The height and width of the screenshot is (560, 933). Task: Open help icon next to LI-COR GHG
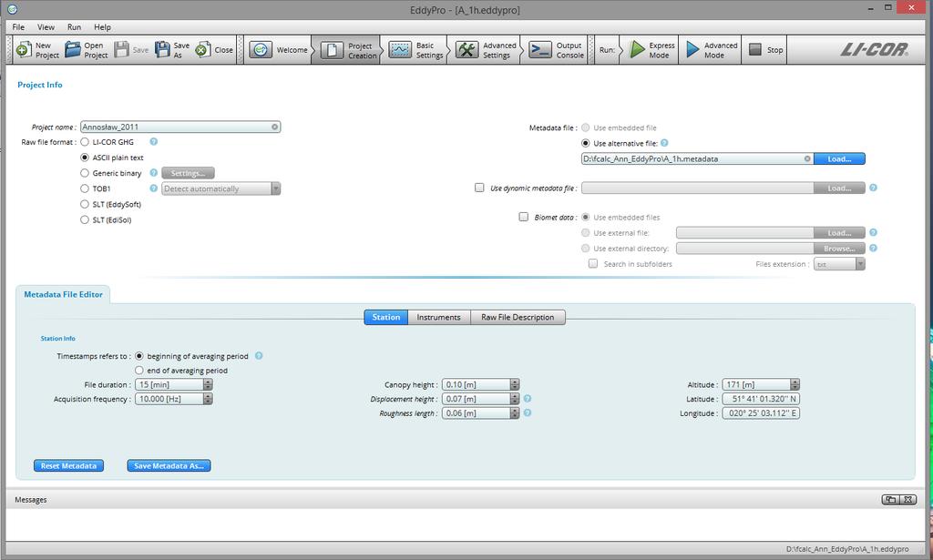tap(153, 141)
